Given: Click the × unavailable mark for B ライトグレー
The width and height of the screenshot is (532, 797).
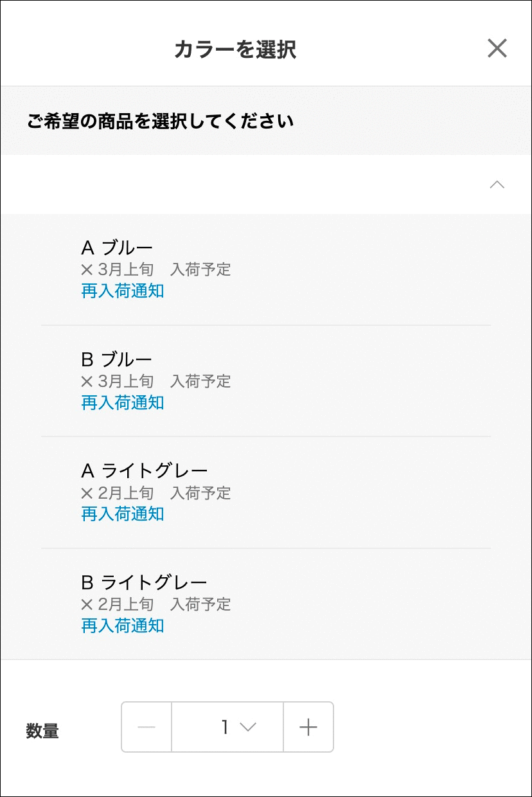Looking at the screenshot, I should click(x=87, y=605).
